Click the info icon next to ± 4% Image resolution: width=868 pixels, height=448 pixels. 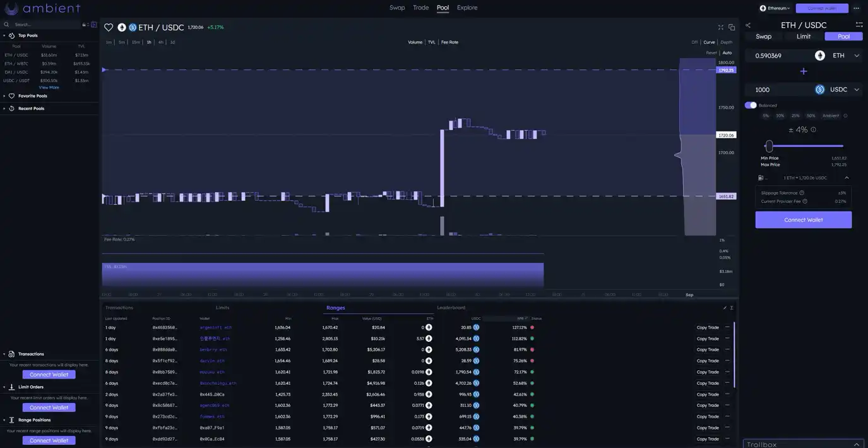coord(813,130)
